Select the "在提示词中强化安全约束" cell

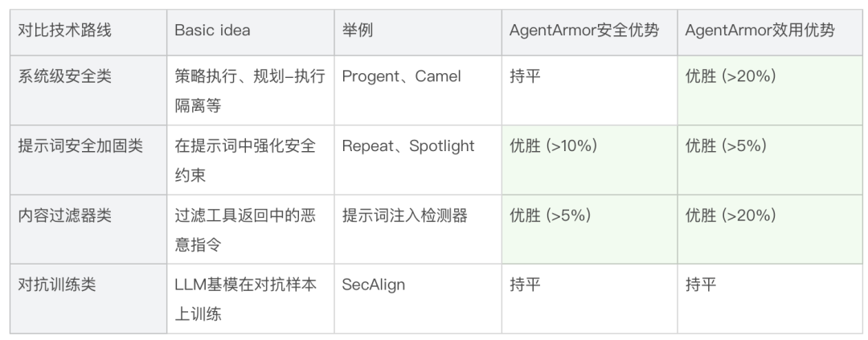(245, 159)
